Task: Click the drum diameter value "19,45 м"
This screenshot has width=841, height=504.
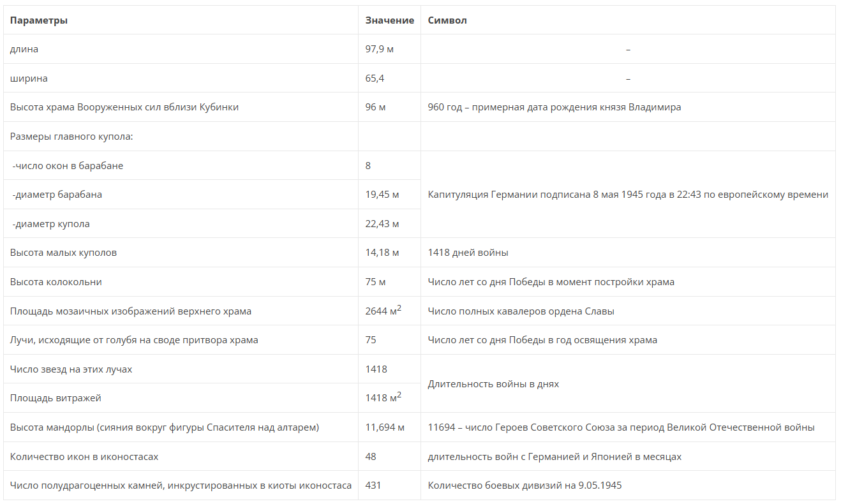Action: (382, 195)
